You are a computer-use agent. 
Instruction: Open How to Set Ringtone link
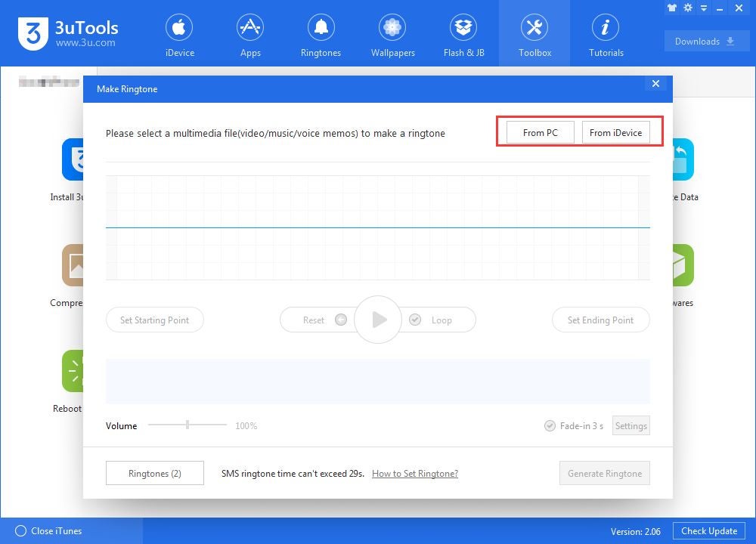[x=414, y=473]
